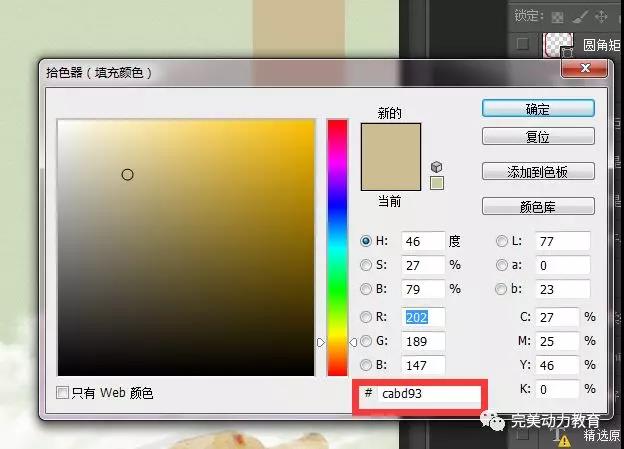Select the G green channel radio button
Screen dimensions: 624x449
[x=366, y=341]
